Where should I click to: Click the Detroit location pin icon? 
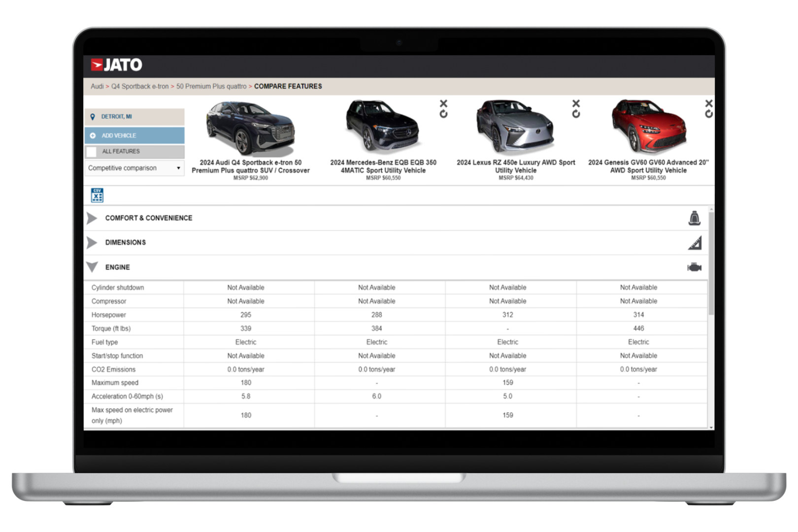93,117
